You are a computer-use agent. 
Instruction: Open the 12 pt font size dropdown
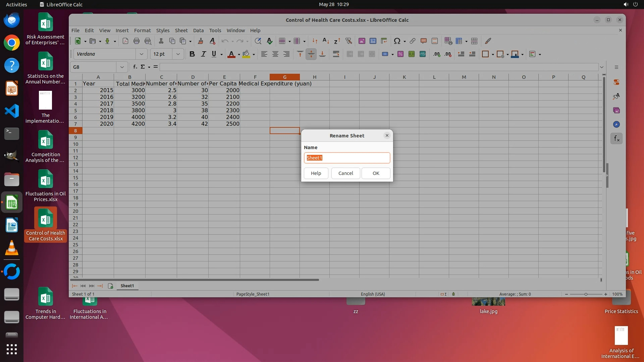[178, 54]
